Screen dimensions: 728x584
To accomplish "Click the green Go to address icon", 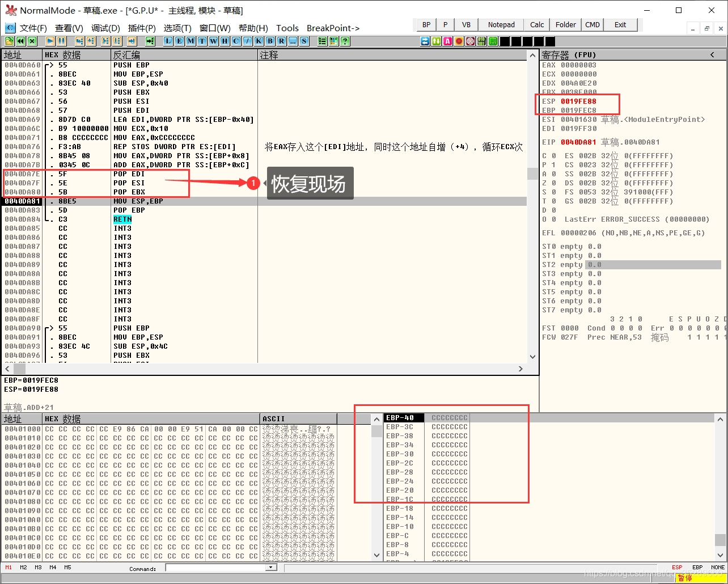I will click(150, 41).
